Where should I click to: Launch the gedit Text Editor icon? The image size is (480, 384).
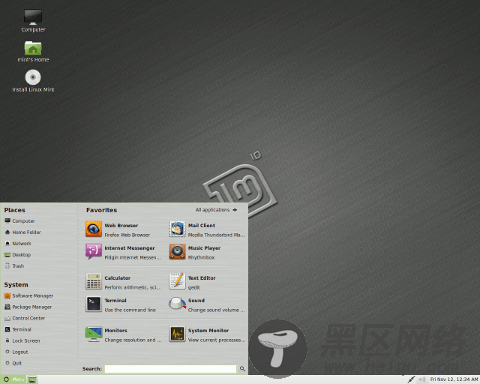click(x=177, y=282)
